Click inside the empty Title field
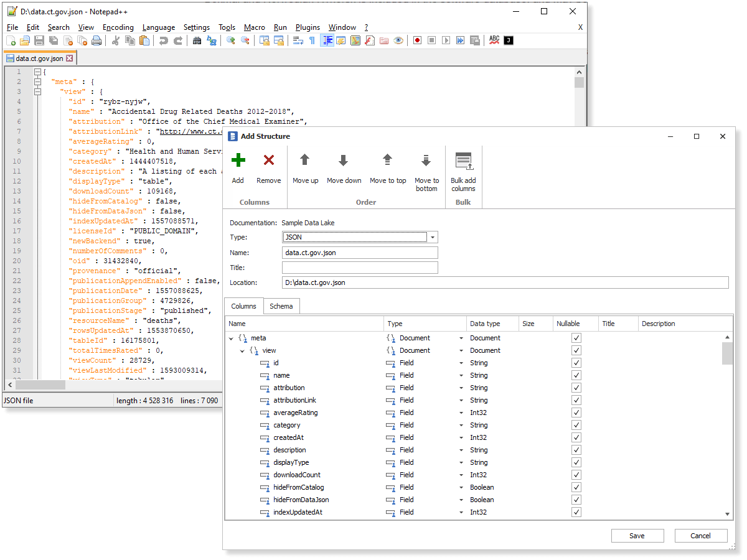 360,267
